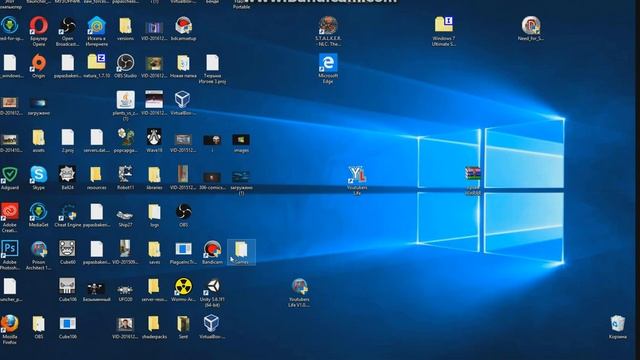
Task: Select the house-shaped internet search shortcut
Action: [97, 26]
